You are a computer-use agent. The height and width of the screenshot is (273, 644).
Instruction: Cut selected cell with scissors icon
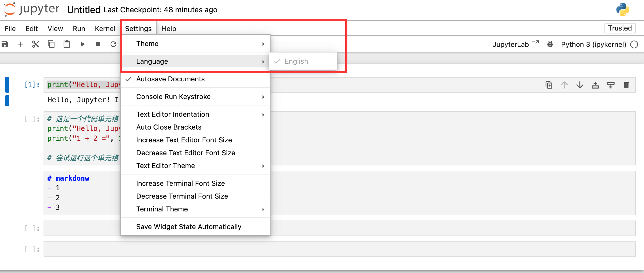36,44
